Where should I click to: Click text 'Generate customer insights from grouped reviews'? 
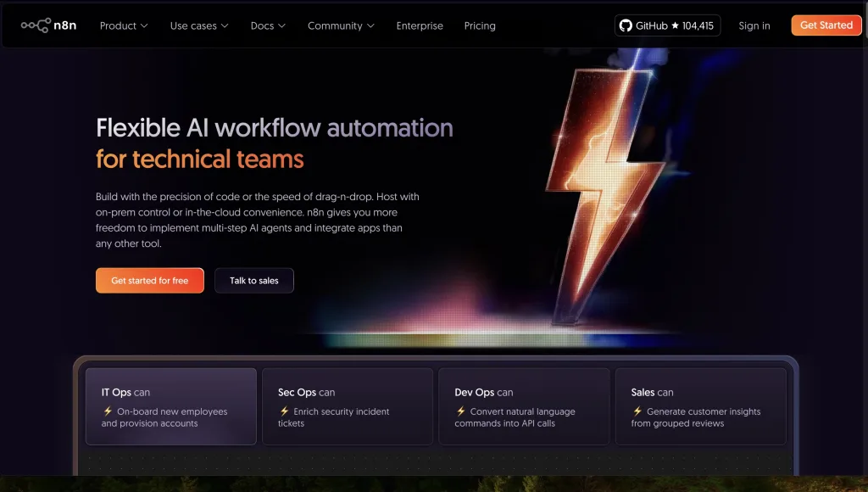pos(696,417)
